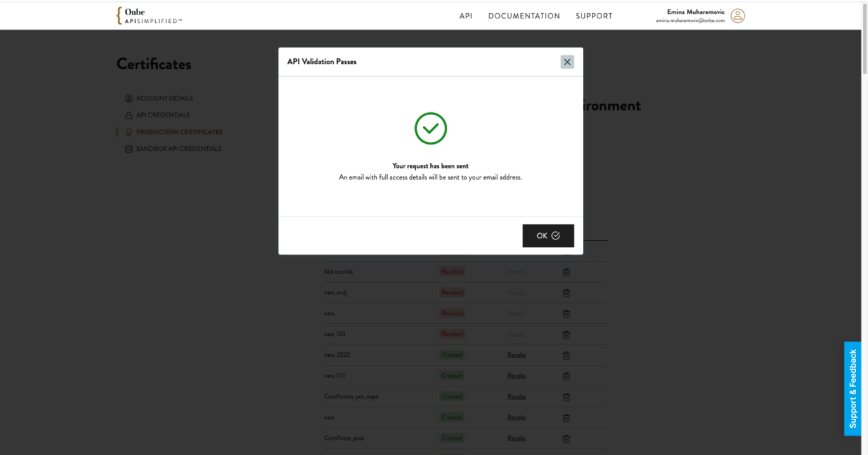Open the API menu item

(x=466, y=16)
